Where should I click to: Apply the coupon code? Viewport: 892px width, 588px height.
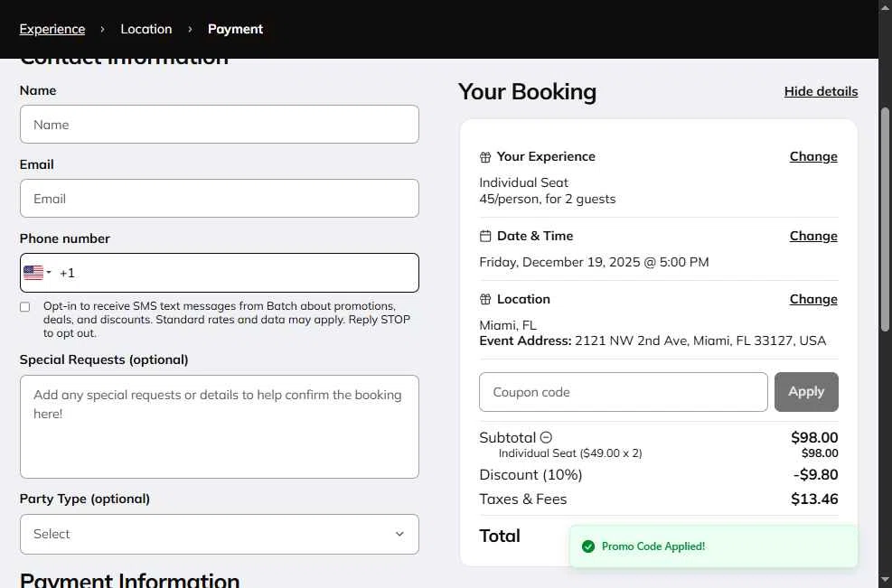[x=806, y=392]
